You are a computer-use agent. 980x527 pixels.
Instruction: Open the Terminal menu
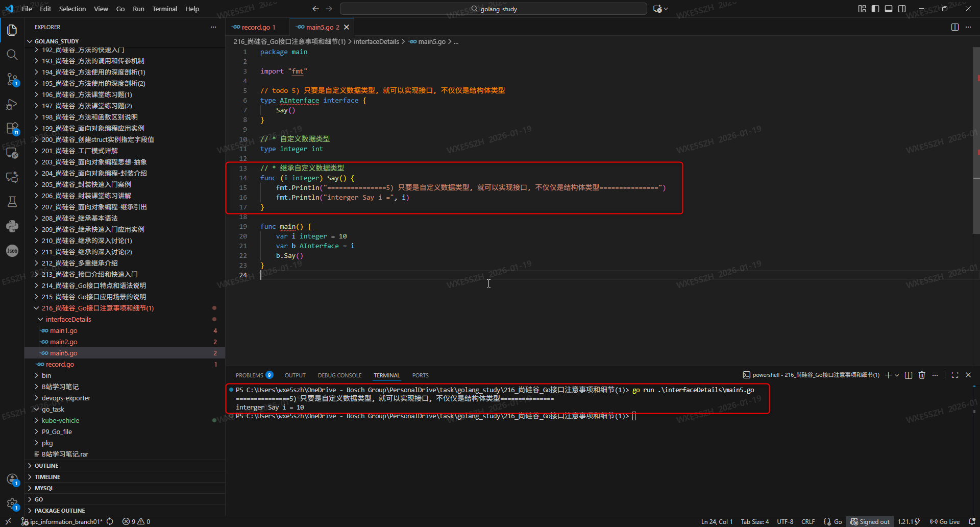tap(164, 9)
